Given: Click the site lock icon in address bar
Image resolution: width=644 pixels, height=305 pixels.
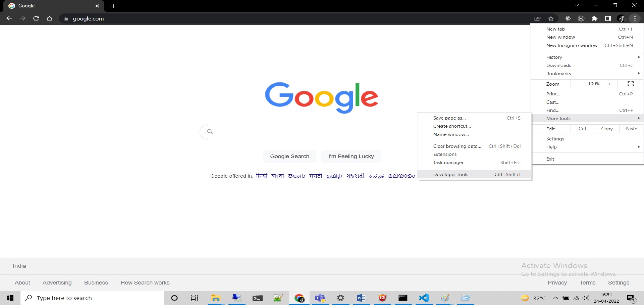Looking at the screenshot, I should pos(66,19).
